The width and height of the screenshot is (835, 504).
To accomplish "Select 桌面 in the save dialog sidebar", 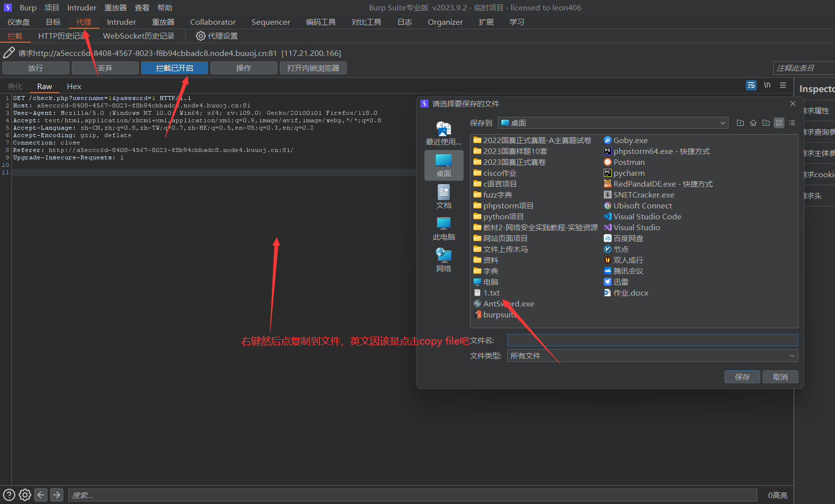I will coord(444,165).
